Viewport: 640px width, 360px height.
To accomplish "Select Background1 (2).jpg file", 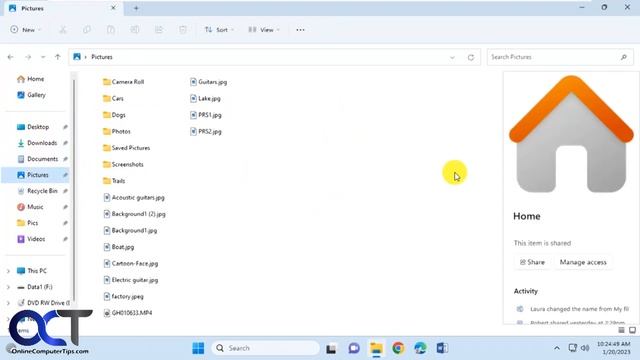I will 135,214.
